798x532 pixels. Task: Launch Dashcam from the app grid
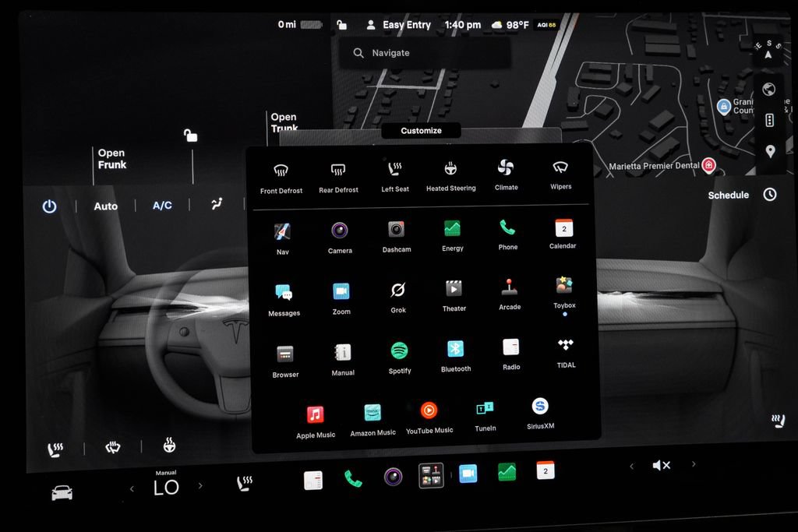click(x=397, y=229)
